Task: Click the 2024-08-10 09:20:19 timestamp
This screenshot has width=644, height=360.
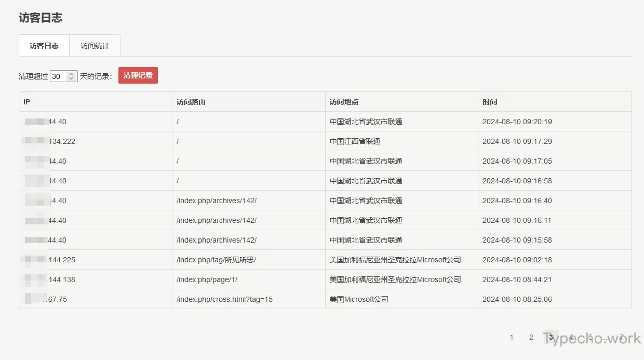Action: [517, 122]
